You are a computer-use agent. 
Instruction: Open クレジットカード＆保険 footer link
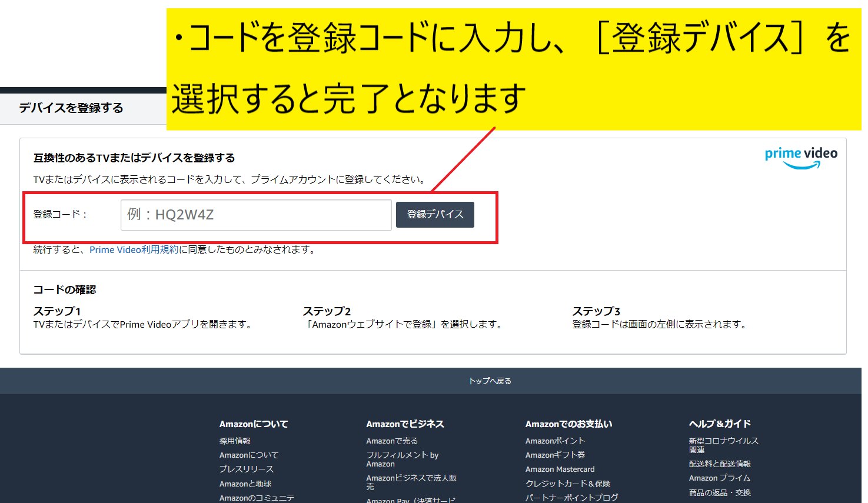[568, 484]
